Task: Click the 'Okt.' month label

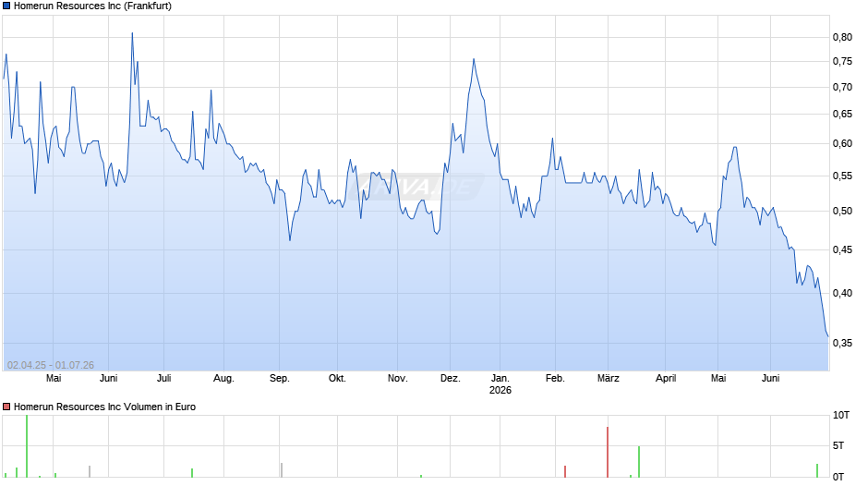Action: coord(337,378)
